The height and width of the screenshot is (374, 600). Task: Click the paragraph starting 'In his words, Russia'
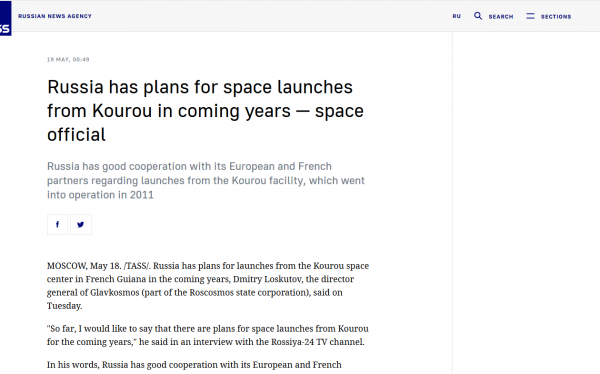[x=194, y=365]
